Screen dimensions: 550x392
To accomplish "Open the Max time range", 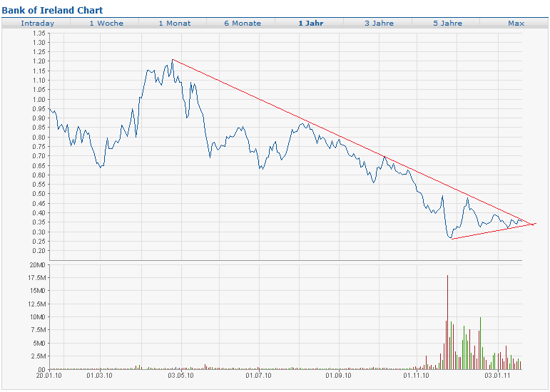I will pyautogui.click(x=516, y=24).
